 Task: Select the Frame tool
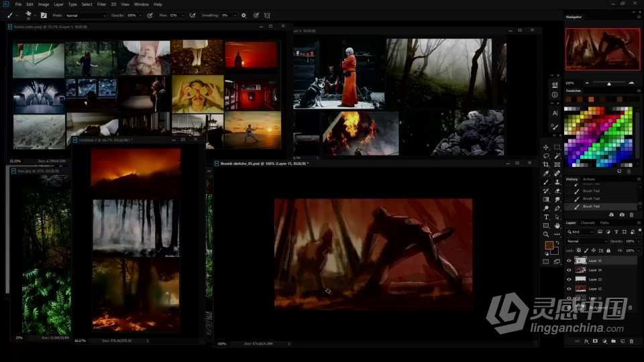557,165
